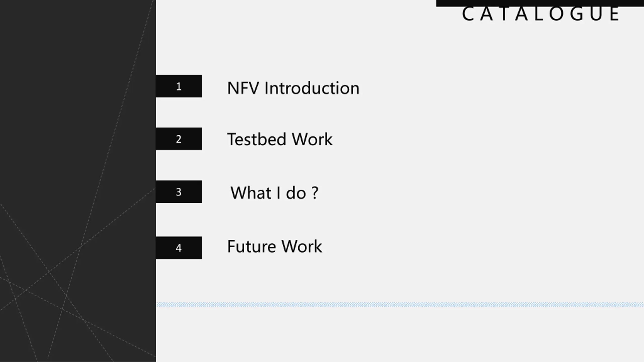
Task: Open the "Future Work" catalogue entry
Action: 274,246
